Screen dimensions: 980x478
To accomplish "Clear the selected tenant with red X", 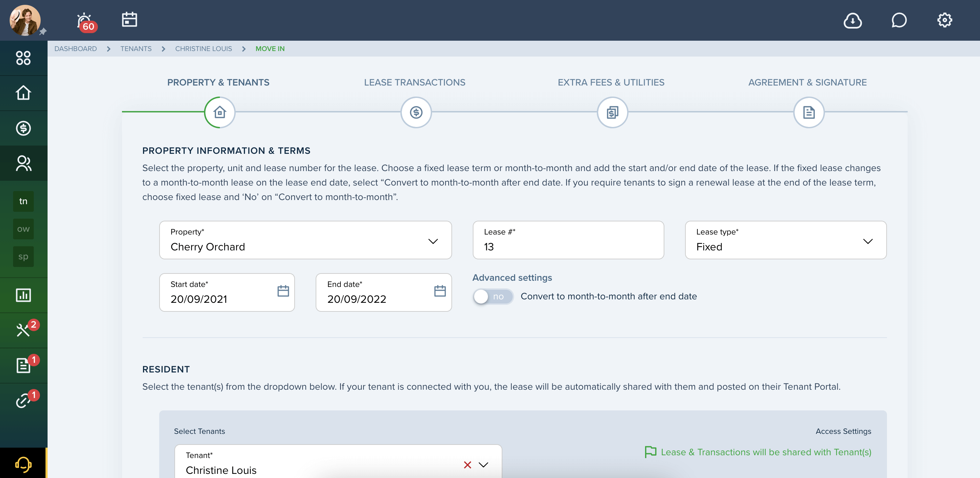I will click(x=468, y=465).
